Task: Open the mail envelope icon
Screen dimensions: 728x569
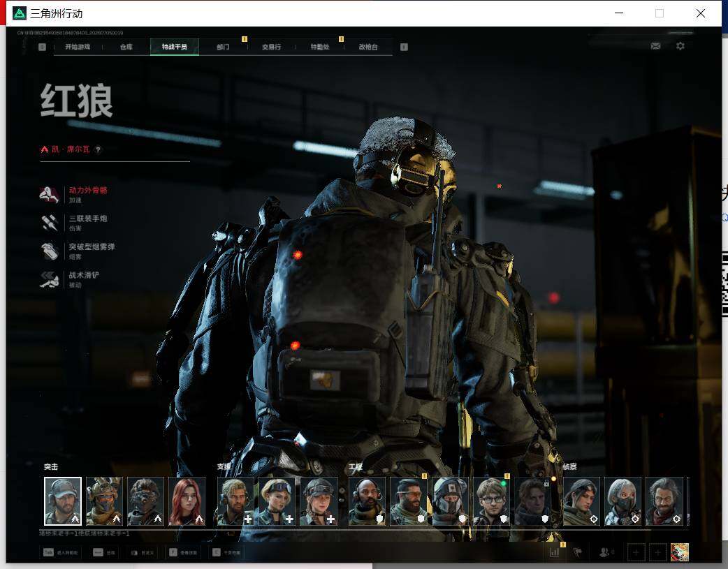Action: (655, 46)
